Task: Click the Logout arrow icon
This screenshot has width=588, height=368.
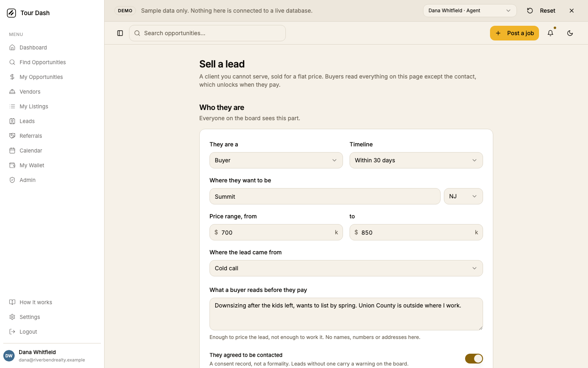Action: coord(12,332)
